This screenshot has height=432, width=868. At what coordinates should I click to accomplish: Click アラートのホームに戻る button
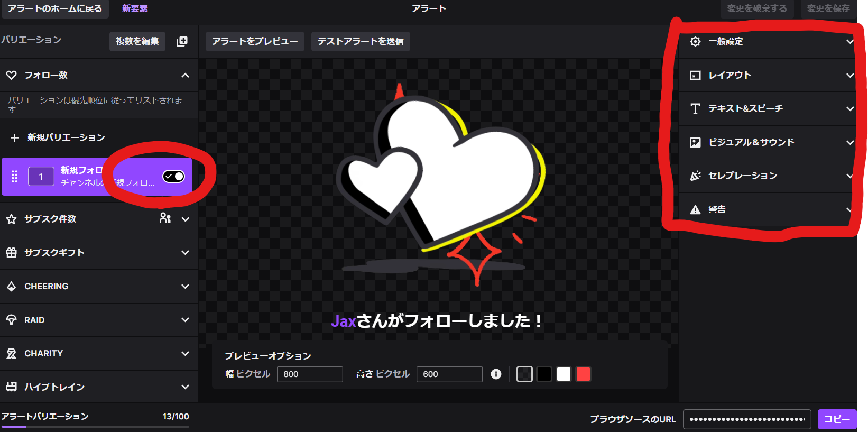click(x=54, y=8)
